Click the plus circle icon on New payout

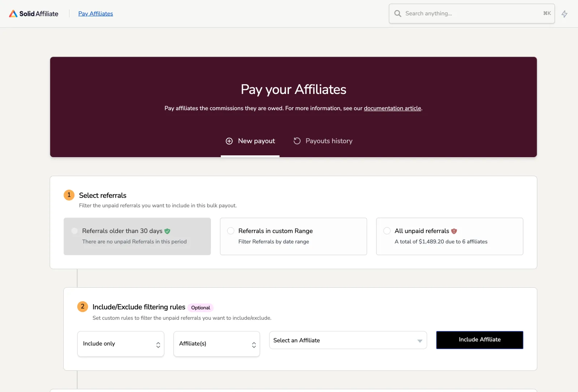coord(229,141)
